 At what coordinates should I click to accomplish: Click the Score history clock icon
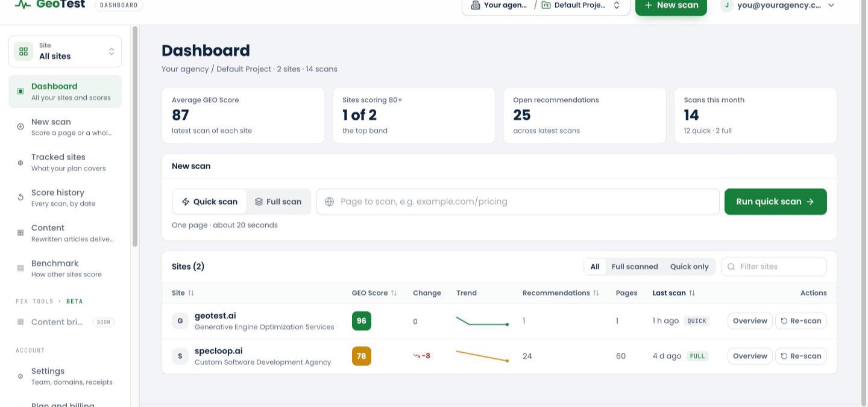click(20, 197)
